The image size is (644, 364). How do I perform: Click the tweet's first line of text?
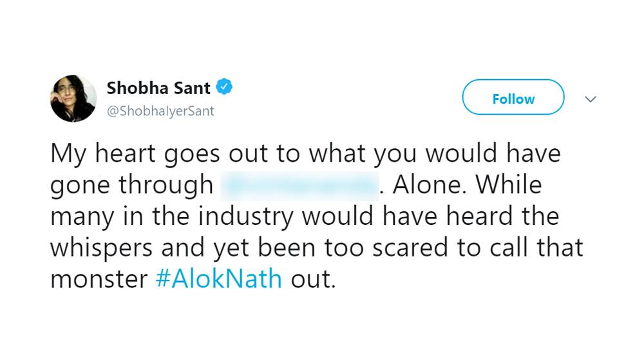(305, 153)
